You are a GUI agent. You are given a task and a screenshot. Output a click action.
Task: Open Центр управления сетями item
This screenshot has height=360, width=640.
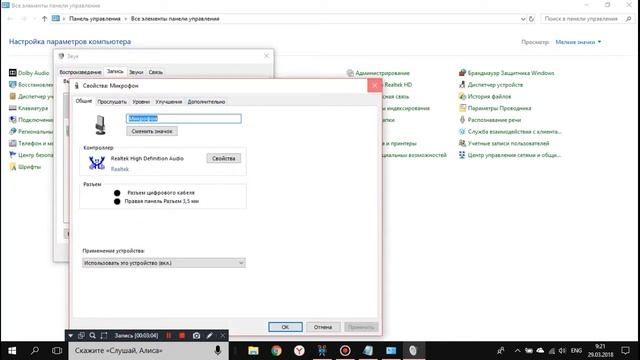[x=510, y=155]
